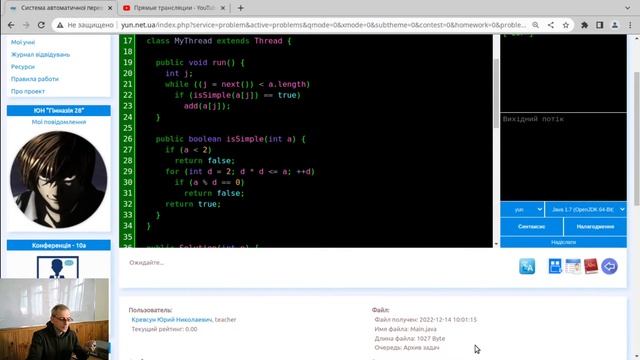Image resolution: width=640 pixels, height=360 pixels.
Task: Bookmark this page with star icon
Action: tap(566, 25)
